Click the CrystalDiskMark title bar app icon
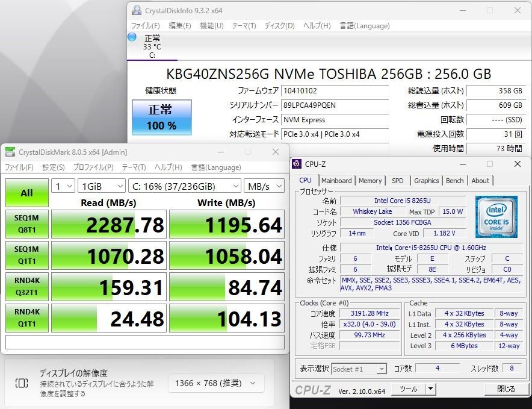532x409 pixels. (10, 152)
